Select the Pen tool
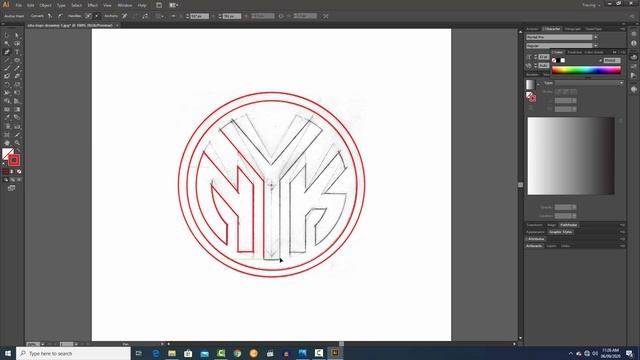 click(x=7, y=52)
